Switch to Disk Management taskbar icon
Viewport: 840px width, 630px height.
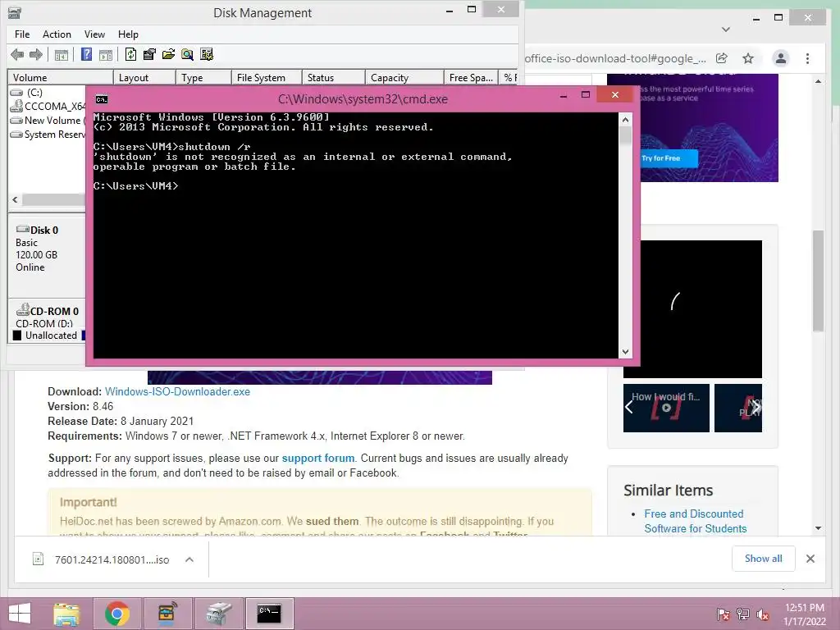tap(218, 614)
